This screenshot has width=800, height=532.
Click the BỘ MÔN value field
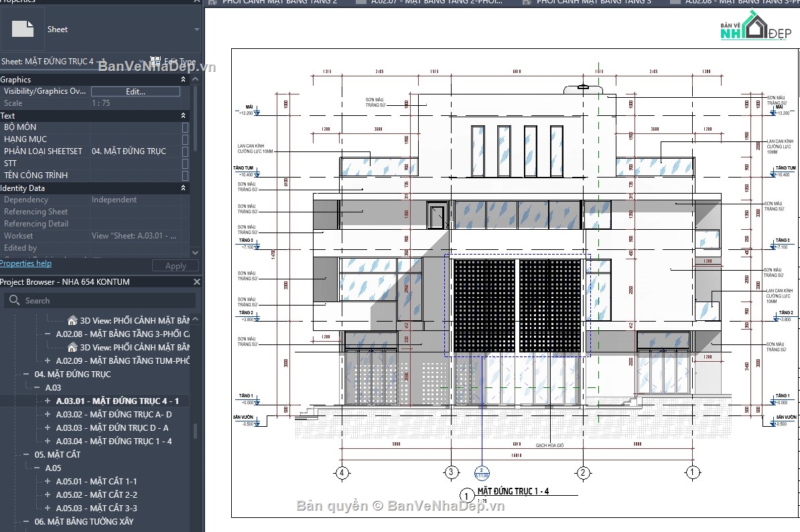click(x=136, y=127)
